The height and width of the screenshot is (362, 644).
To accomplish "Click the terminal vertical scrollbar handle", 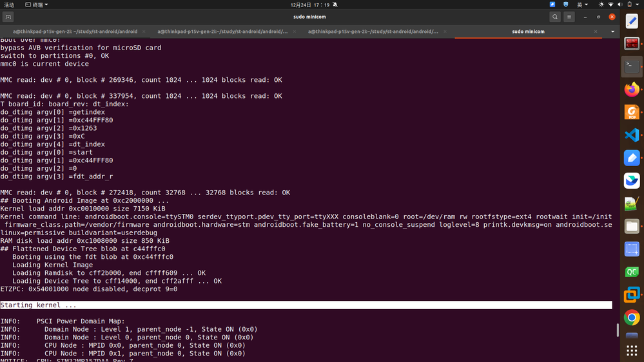I will (x=618, y=330).
